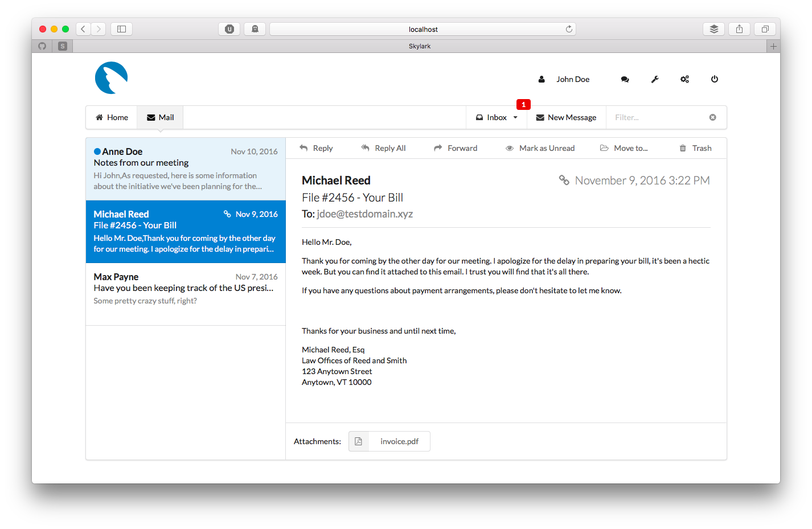Forward this message
The image size is (812, 529).
click(x=456, y=148)
